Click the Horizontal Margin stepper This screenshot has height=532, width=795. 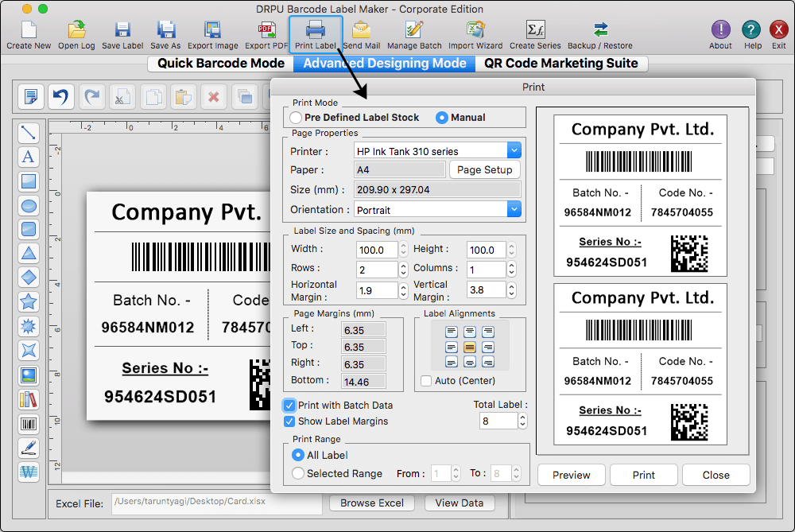coord(404,290)
